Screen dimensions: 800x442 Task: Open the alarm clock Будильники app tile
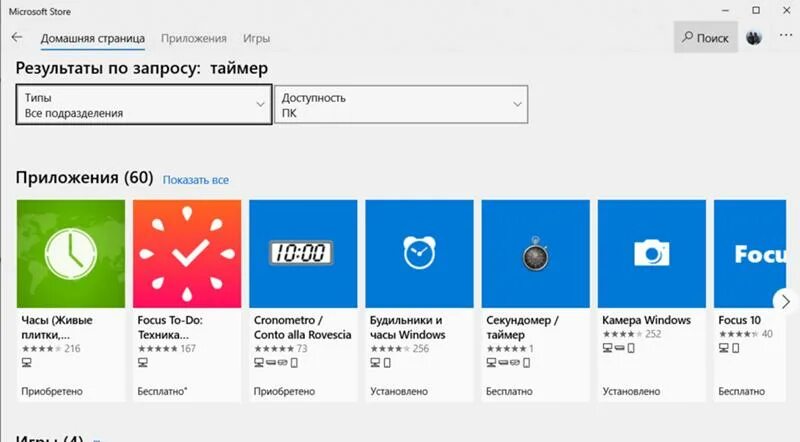[419, 254]
